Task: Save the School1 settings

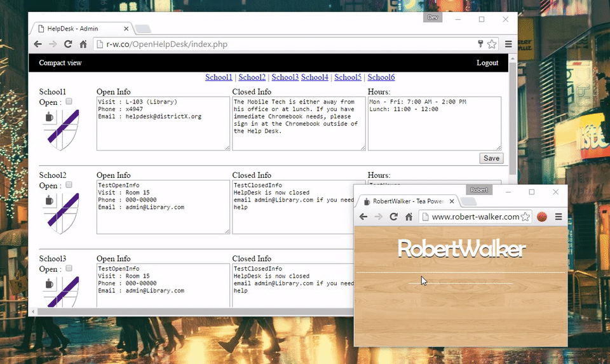Action: 491,158
